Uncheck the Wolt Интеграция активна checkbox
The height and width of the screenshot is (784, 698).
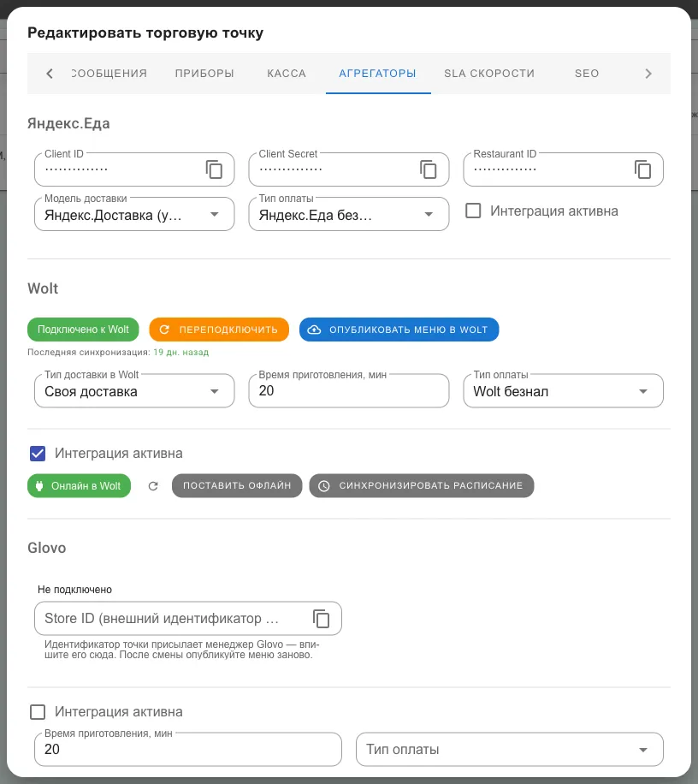pos(38,454)
